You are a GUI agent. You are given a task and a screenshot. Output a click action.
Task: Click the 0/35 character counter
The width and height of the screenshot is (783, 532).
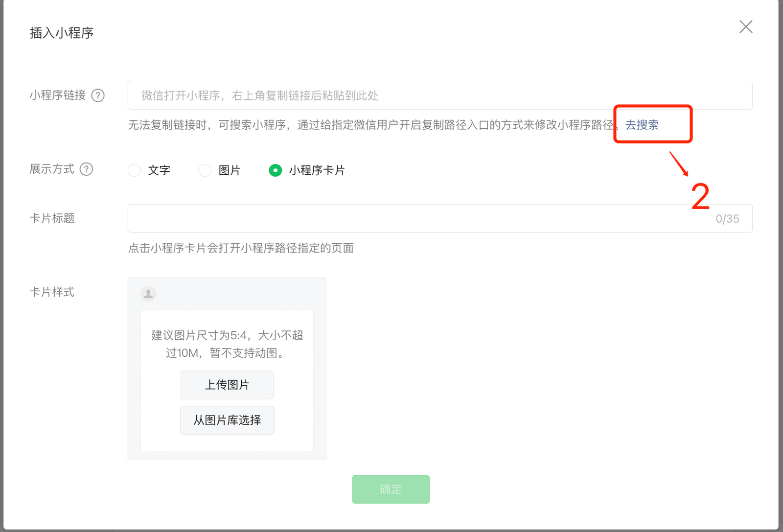coord(727,219)
